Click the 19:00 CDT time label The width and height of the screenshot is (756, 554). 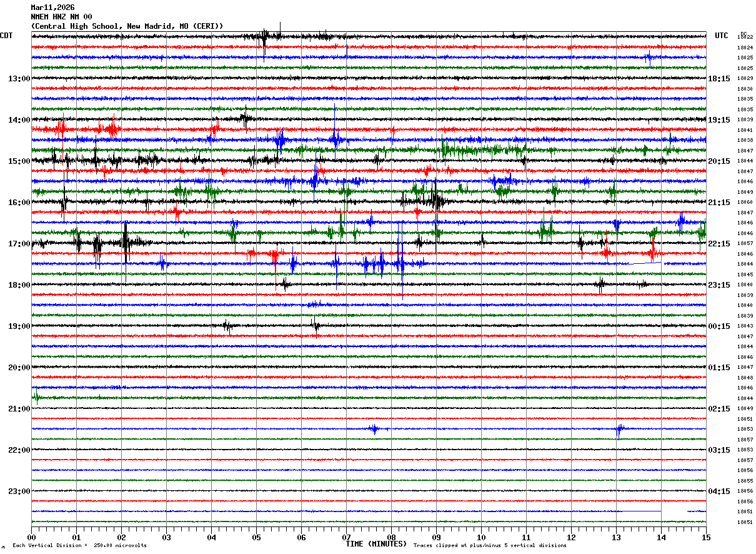point(19,326)
